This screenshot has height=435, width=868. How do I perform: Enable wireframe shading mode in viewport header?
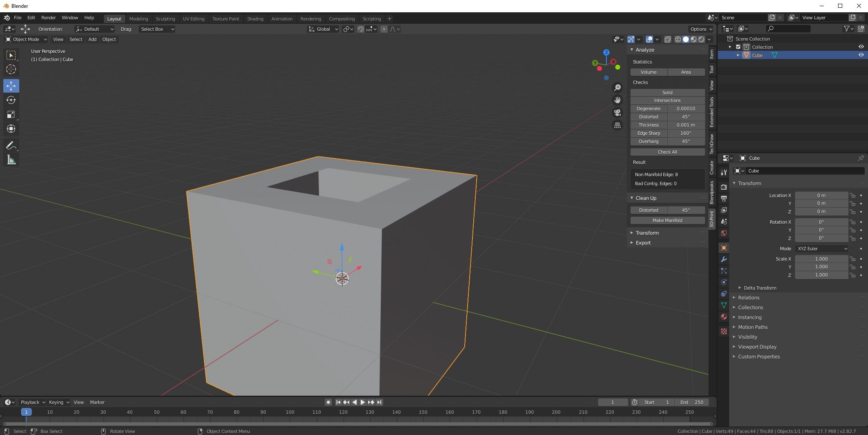(x=678, y=39)
